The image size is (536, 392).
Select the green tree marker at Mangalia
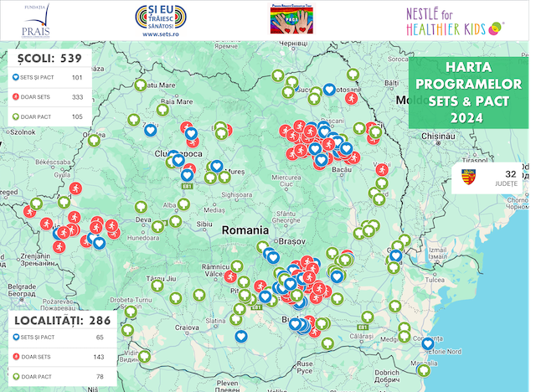[424, 370]
